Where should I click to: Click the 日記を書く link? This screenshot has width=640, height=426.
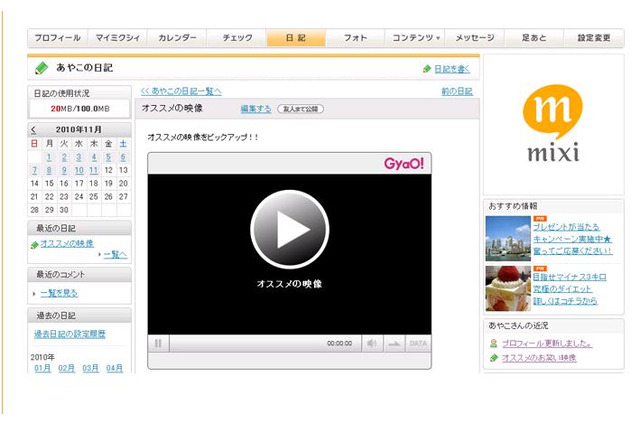click(x=452, y=69)
